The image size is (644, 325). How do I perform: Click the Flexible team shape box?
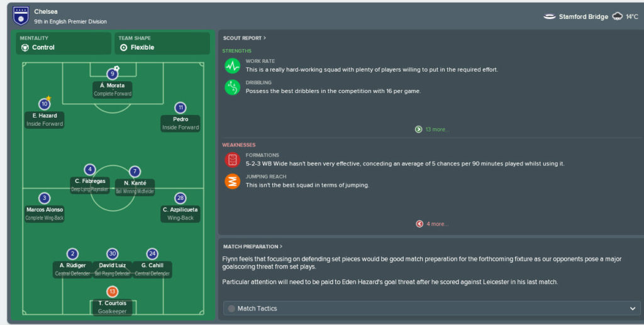(x=162, y=43)
